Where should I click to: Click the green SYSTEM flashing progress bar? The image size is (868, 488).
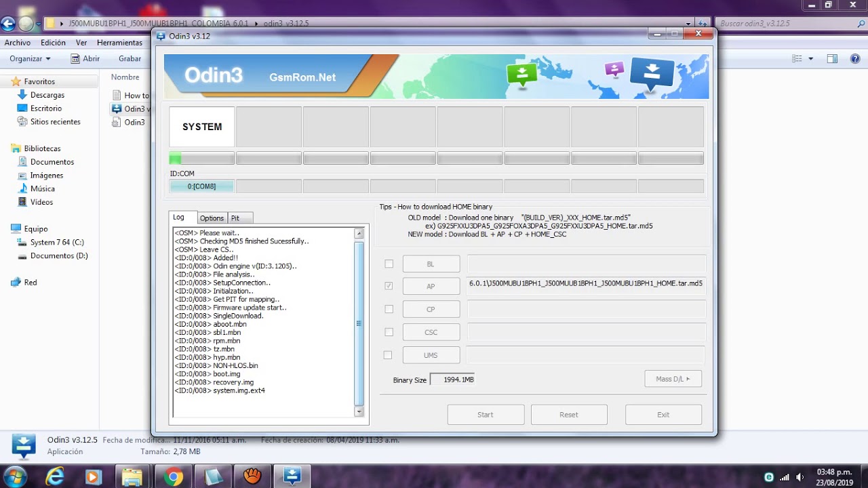point(202,159)
